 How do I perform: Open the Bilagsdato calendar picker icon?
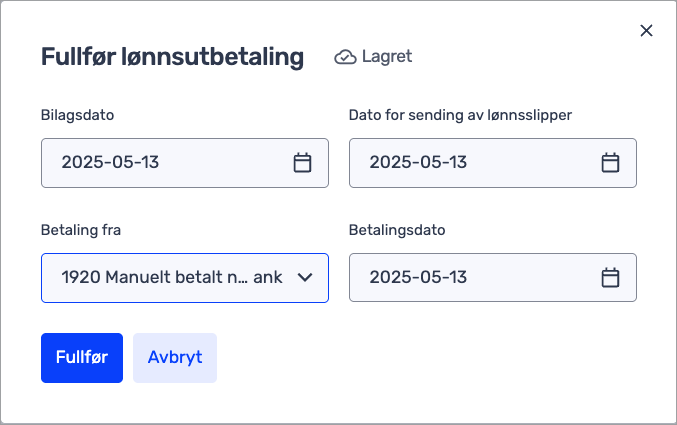302,163
